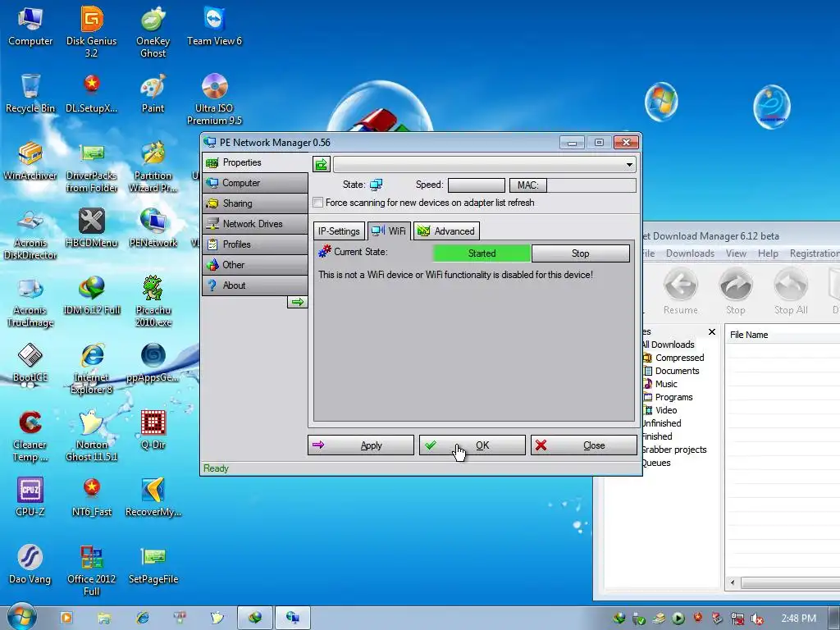This screenshot has height=630, width=840.
Task: Open Ultra ISO Premium 9.5 icon
Action: click(214, 99)
